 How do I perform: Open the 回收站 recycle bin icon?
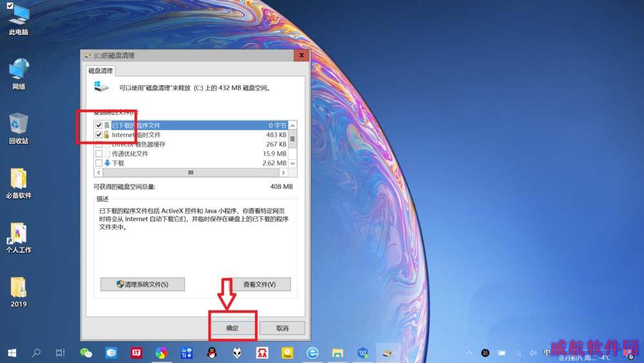pyautogui.click(x=19, y=128)
